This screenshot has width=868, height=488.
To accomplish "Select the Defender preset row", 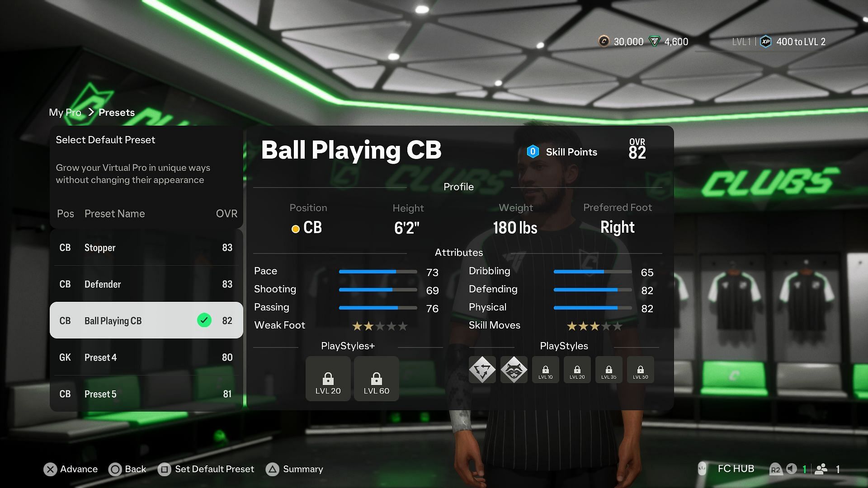I will (146, 284).
